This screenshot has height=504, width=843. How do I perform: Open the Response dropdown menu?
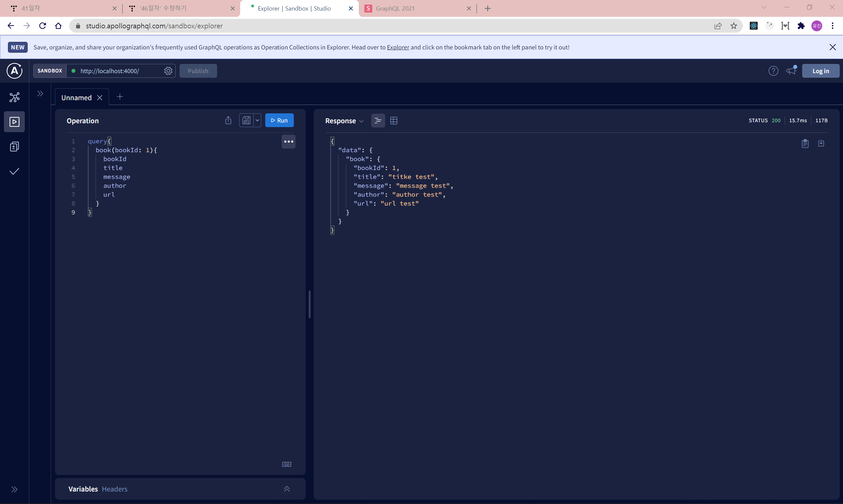[344, 121]
